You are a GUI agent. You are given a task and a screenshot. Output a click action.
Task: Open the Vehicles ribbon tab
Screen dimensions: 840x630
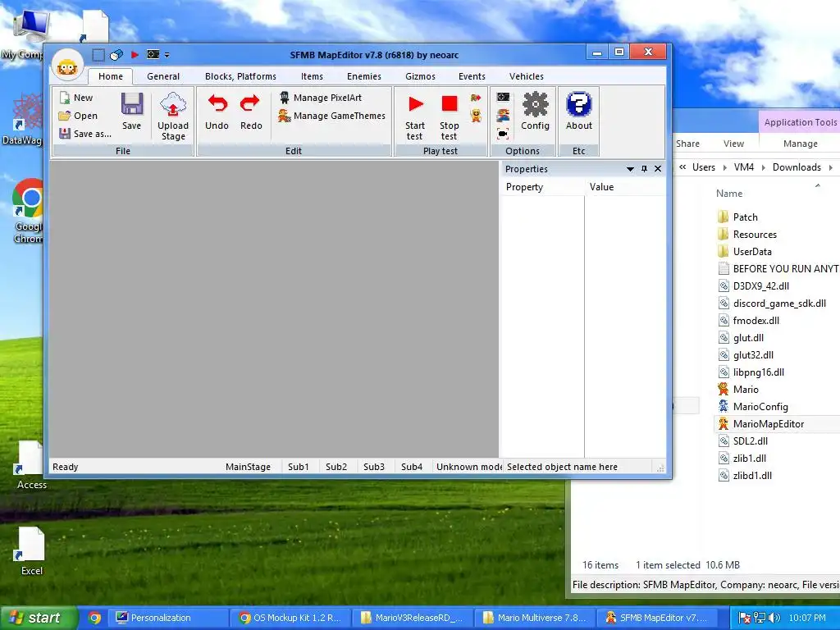527,76
